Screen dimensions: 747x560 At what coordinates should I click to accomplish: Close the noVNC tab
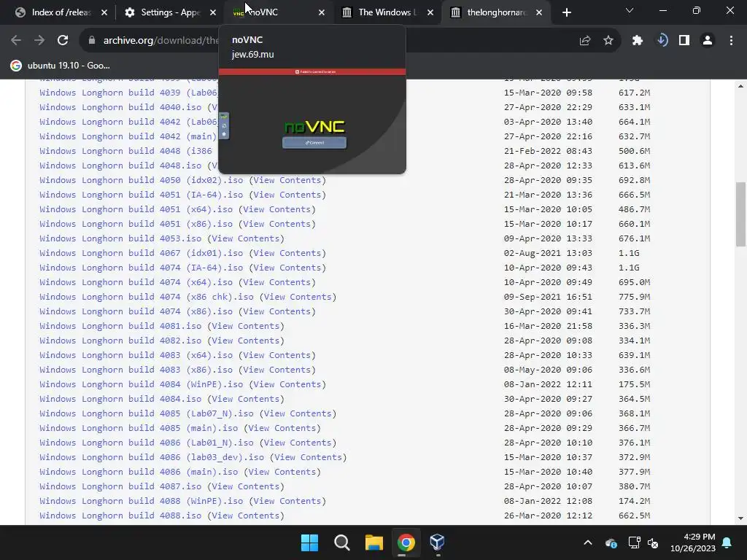point(322,12)
